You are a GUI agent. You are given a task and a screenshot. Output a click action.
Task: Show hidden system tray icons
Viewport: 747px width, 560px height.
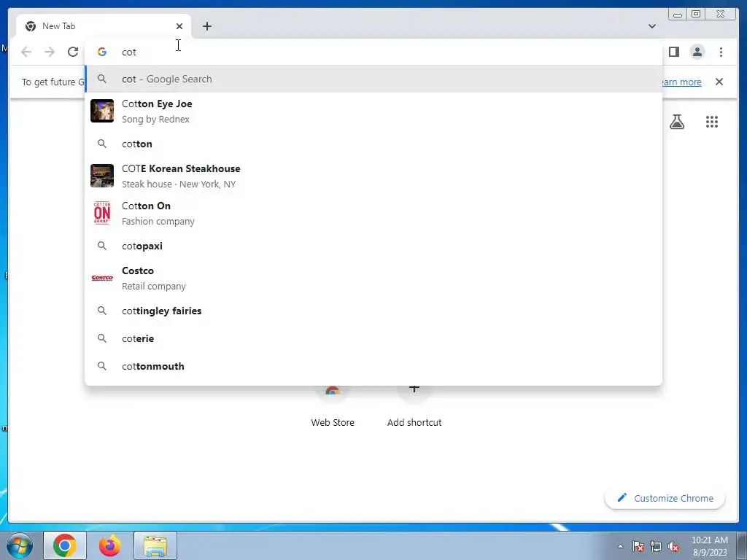620,546
